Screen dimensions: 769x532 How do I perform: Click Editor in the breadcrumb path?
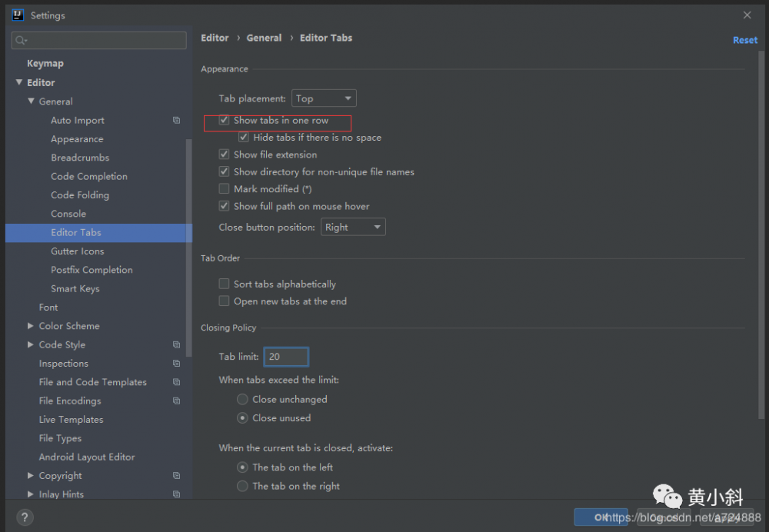click(x=215, y=38)
